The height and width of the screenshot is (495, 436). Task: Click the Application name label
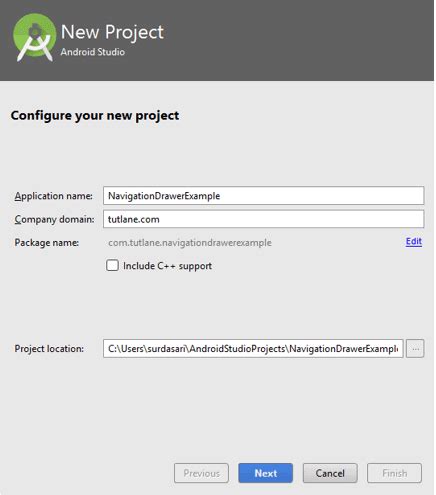53,196
